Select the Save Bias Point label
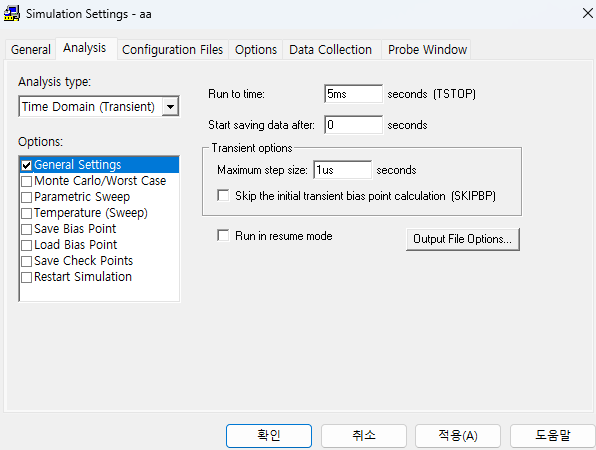Screen dimensions: 596x450 click(x=75, y=229)
